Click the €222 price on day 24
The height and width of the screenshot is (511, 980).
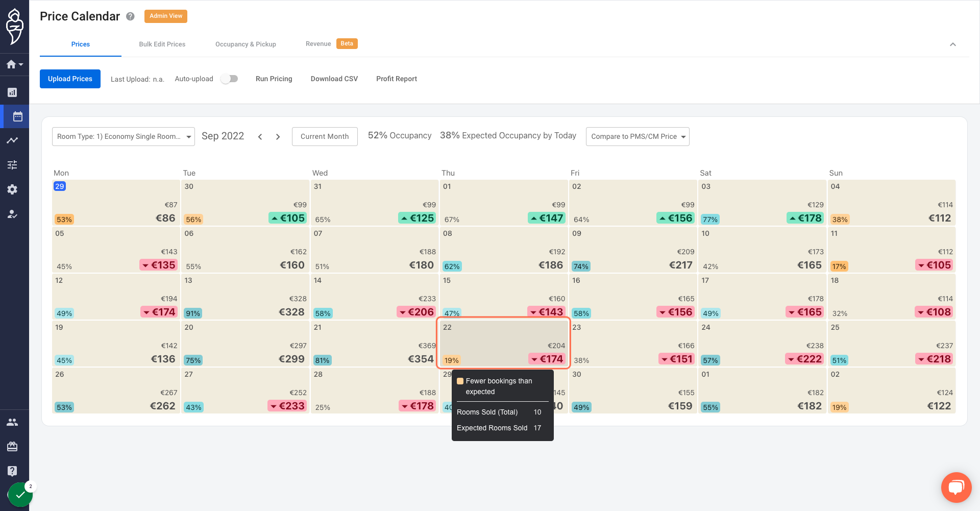(804, 359)
